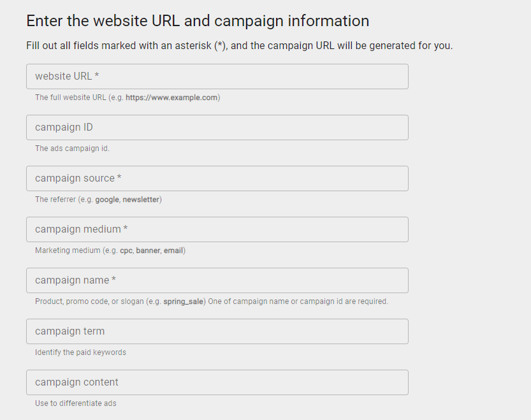Click the bold https://www.example.com example text
531x420 pixels.
coord(171,98)
